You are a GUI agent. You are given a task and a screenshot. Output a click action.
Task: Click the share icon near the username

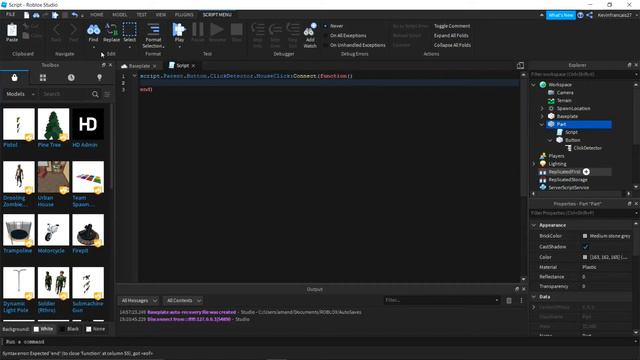click(x=589, y=15)
